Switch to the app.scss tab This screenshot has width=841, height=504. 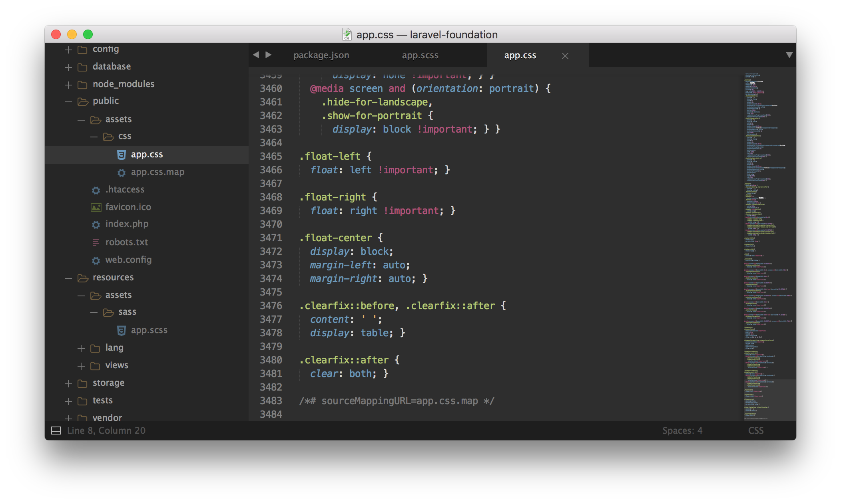(x=420, y=56)
